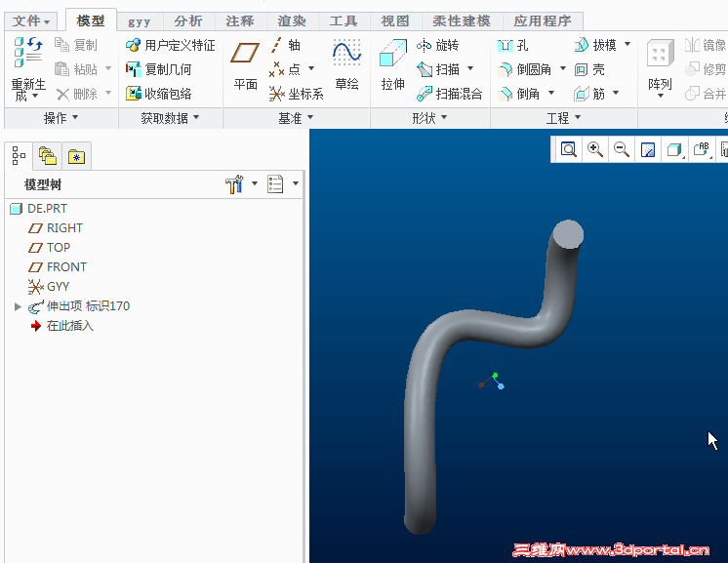Click the Delete (删除) icon
This screenshot has width=728, height=563.
pyautogui.click(x=62, y=95)
